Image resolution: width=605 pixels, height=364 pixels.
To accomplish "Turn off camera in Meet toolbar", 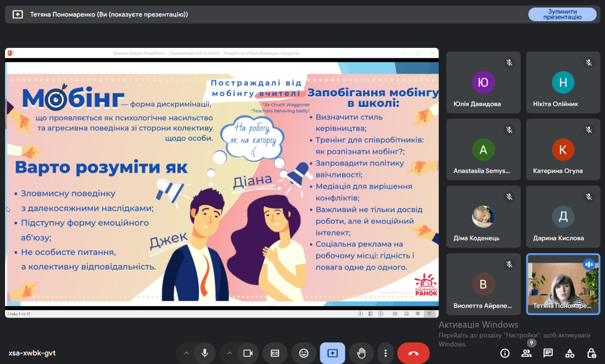I will point(248,353).
